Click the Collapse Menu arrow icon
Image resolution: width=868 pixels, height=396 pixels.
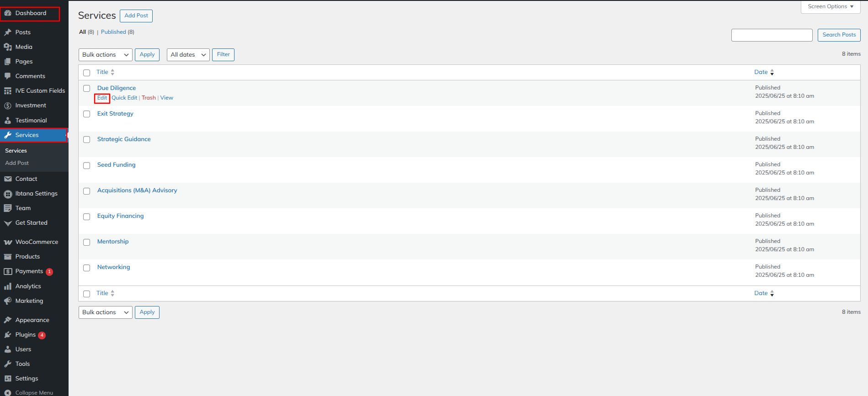pos(8,392)
